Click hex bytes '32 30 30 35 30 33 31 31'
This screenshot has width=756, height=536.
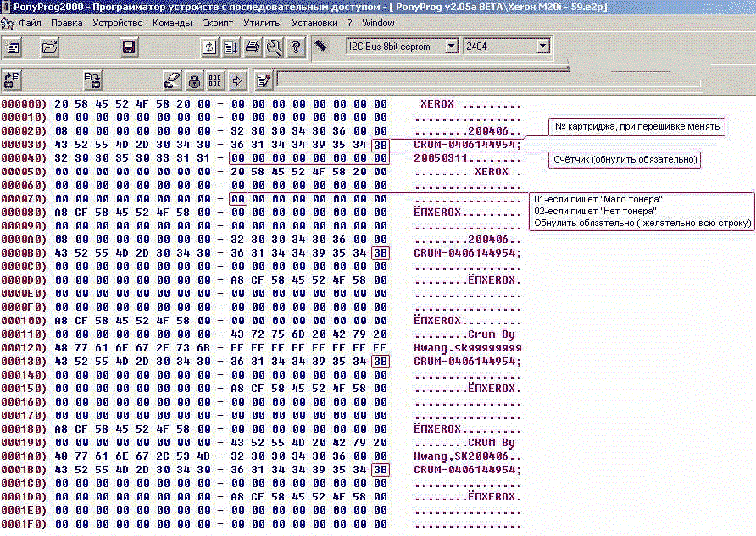click(132, 158)
